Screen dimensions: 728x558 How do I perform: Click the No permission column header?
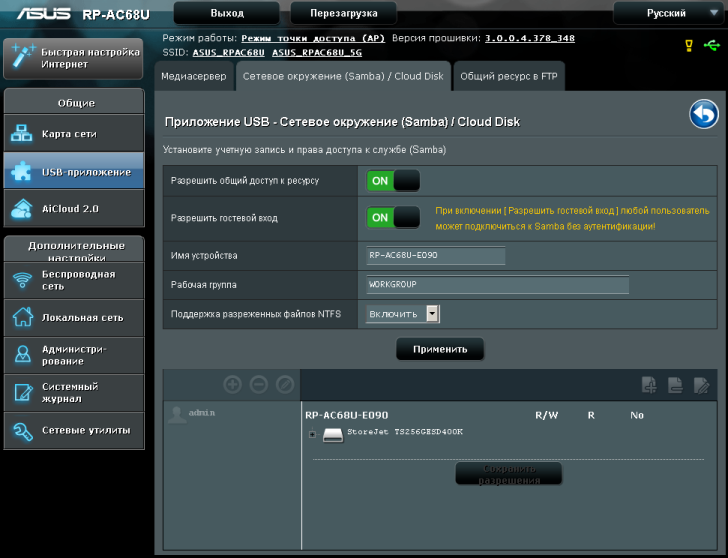pyautogui.click(x=637, y=415)
